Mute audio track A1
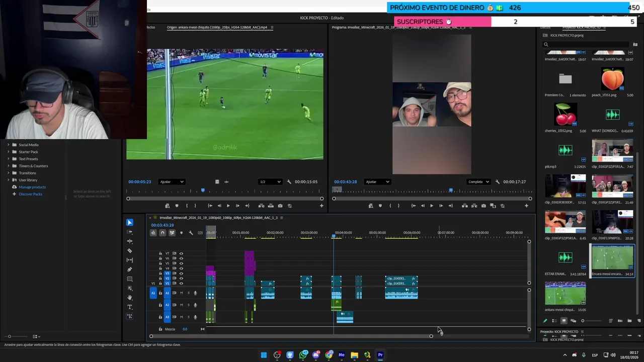Screen dimensions: 644x362 click(181, 293)
